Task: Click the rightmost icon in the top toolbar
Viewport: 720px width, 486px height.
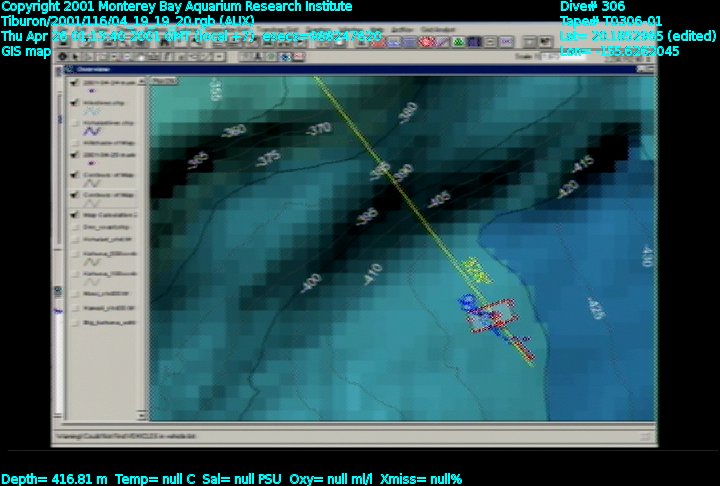Action: pyautogui.click(x=543, y=42)
